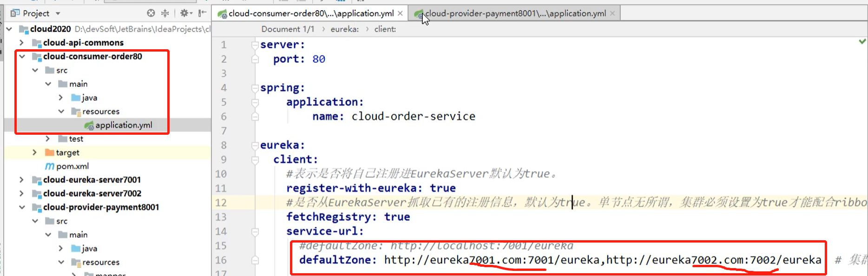
Task: Collapse the src folder under cloud-consumer-order80
Action: click(x=35, y=70)
